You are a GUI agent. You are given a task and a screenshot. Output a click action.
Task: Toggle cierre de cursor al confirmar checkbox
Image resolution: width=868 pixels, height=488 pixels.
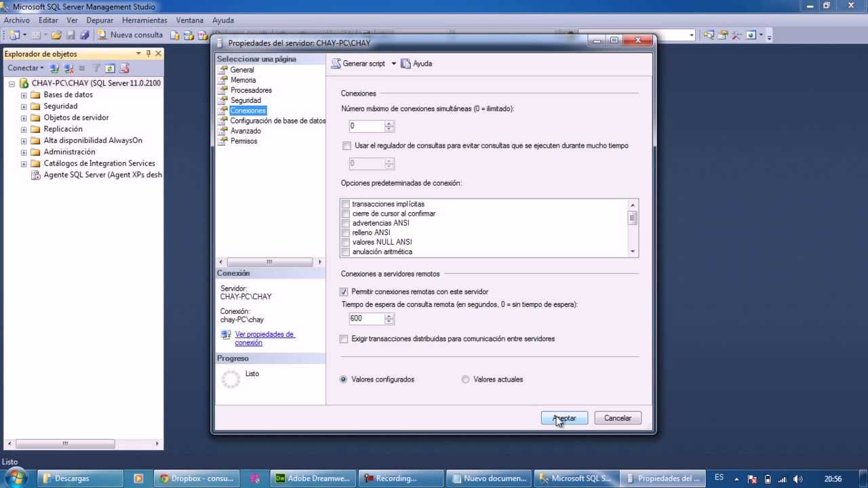coord(346,213)
